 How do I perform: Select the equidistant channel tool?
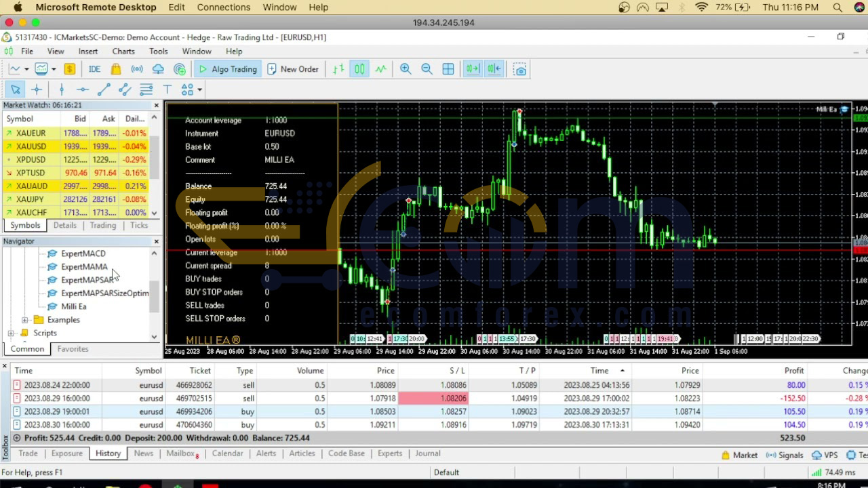click(x=125, y=89)
